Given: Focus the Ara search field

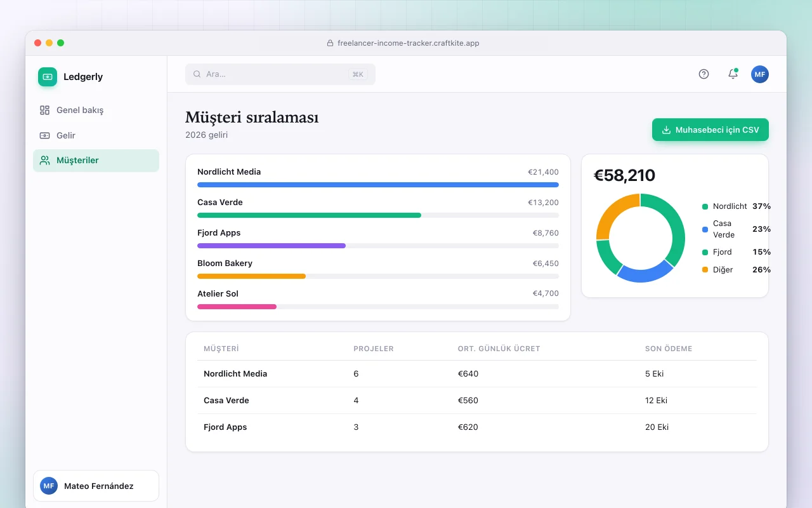Looking at the screenshot, I should pyautogui.click(x=280, y=74).
